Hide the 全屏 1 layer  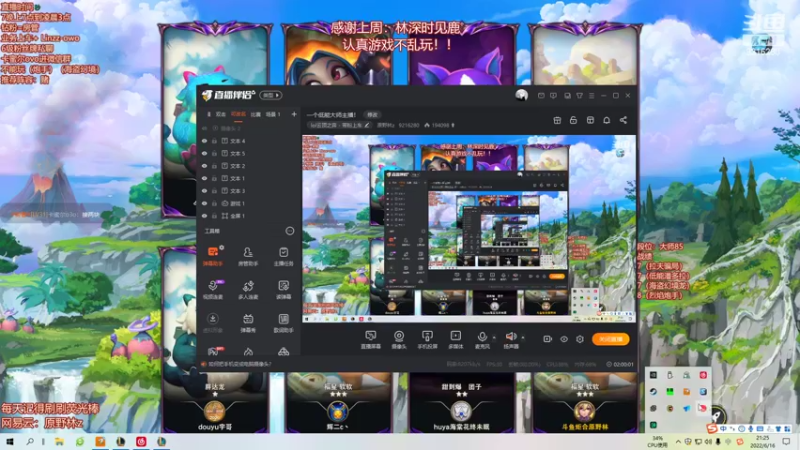205,216
